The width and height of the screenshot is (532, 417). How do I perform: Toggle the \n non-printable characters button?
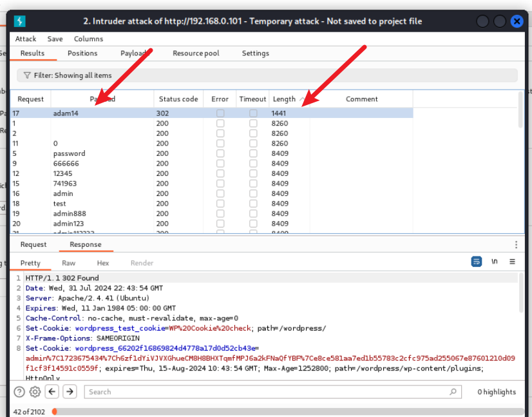coord(495,262)
